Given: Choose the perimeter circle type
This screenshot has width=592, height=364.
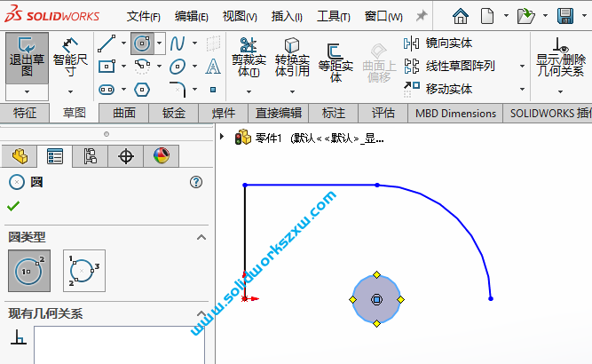Looking at the screenshot, I should [x=83, y=271].
